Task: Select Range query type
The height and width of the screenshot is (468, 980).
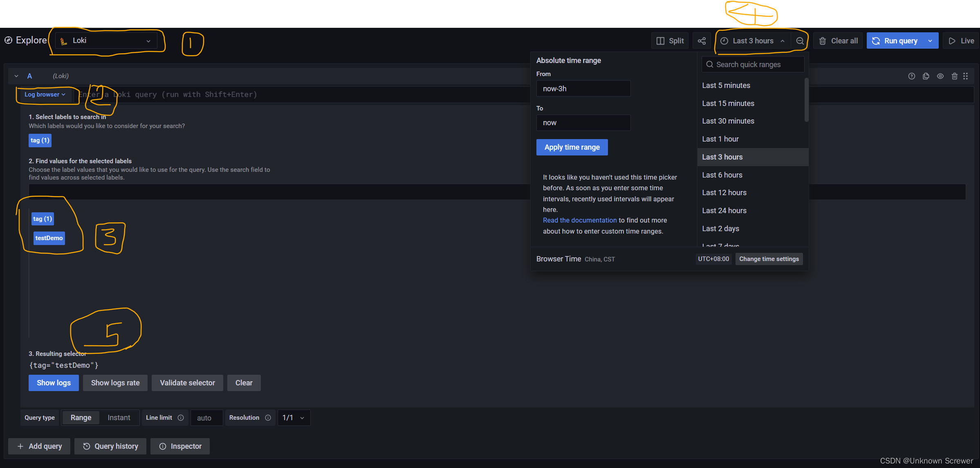Action: point(81,418)
